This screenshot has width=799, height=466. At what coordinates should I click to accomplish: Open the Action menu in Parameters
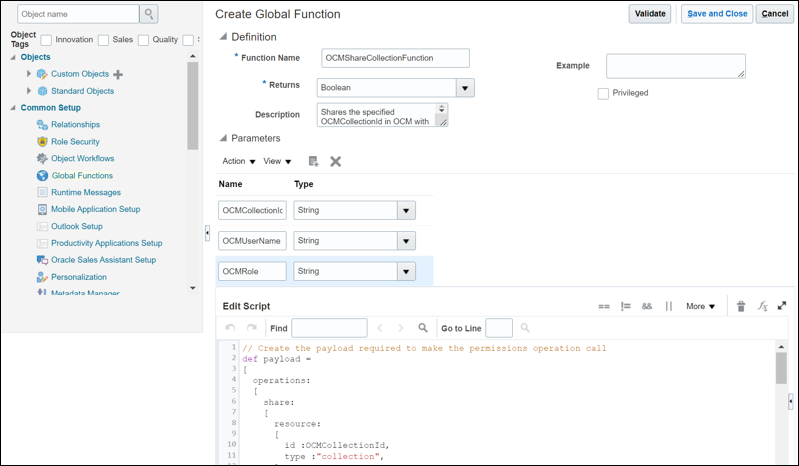[x=239, y=161]
